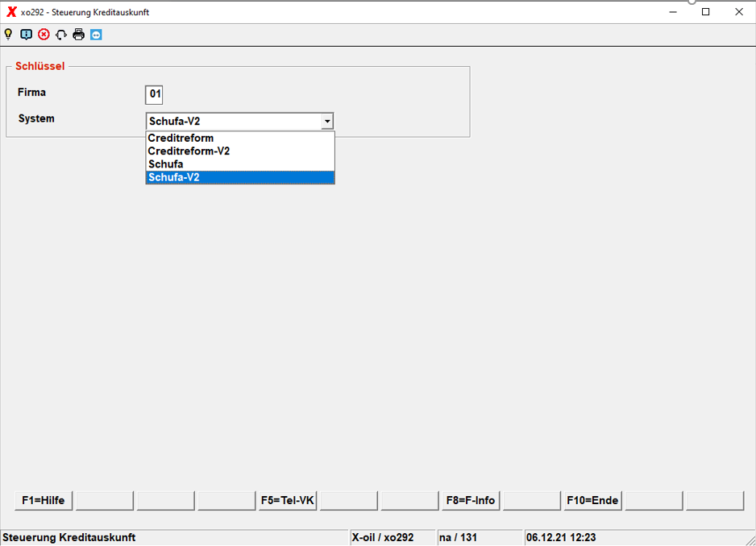Click the Schlüssel group heading

tap(40, 66)
